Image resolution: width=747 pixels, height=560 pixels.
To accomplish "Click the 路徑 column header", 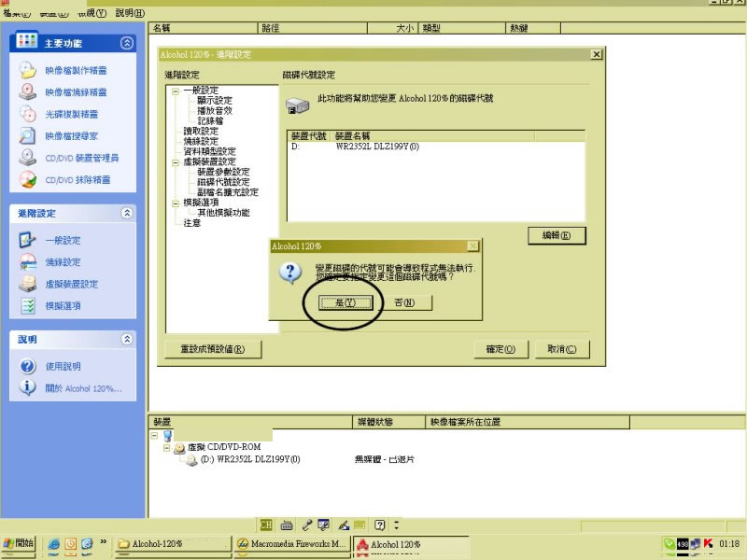I will coord(313,28).
